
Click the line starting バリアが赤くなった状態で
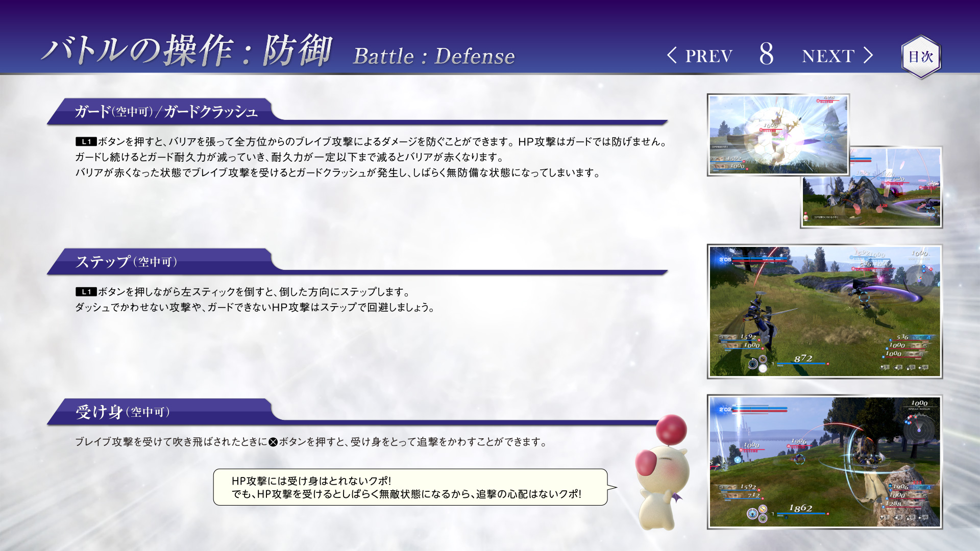[x=338, y=173]
